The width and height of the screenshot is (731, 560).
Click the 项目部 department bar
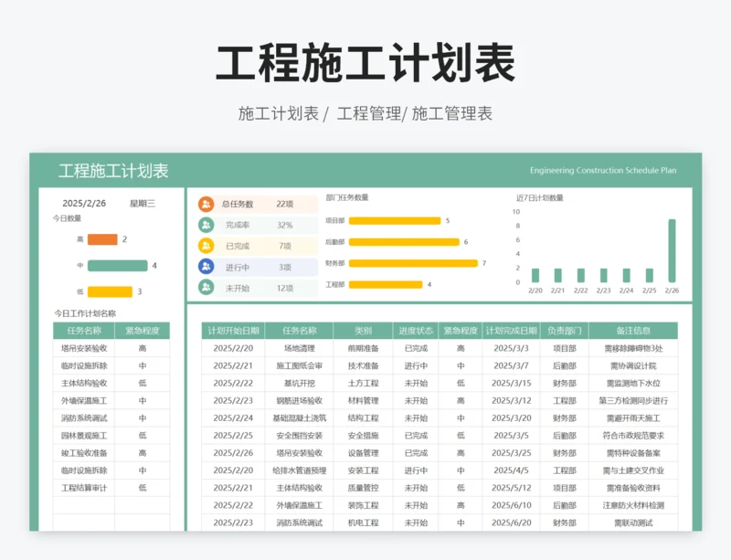(395, 221)
